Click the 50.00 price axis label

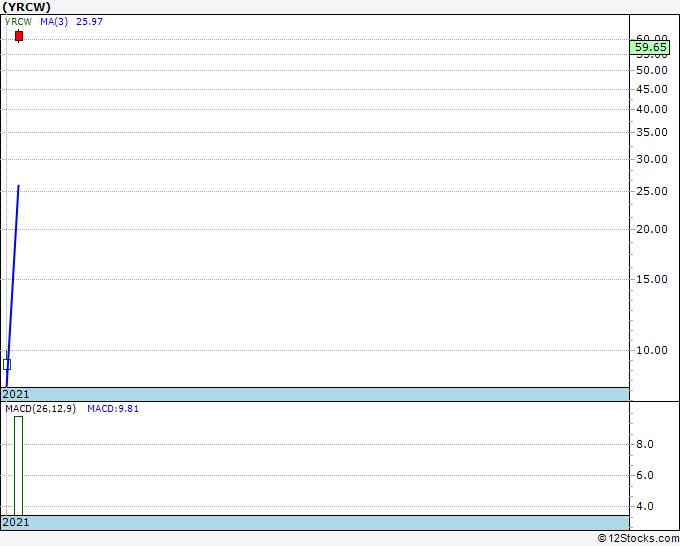click(652, 70)
